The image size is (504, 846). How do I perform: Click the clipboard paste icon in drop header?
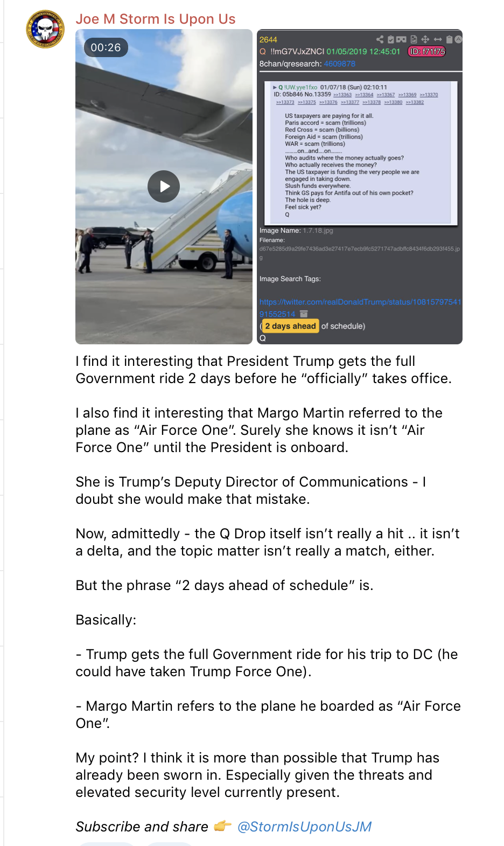click(x=449, y=39)
